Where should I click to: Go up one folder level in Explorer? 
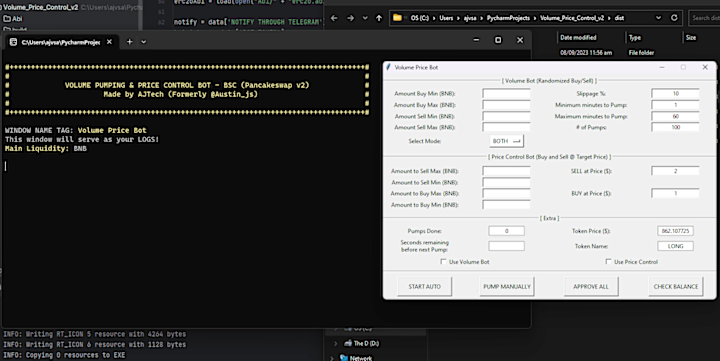pos(379,18)
